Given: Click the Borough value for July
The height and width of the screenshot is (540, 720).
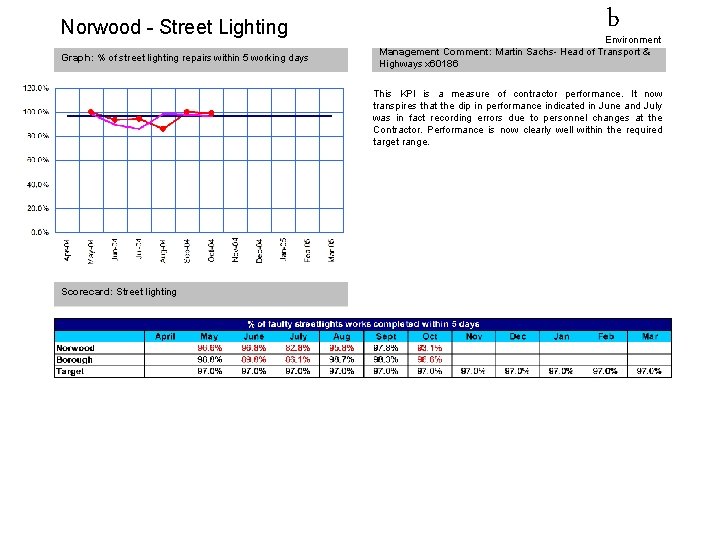Looking at the screenshot, I should 298,360.
